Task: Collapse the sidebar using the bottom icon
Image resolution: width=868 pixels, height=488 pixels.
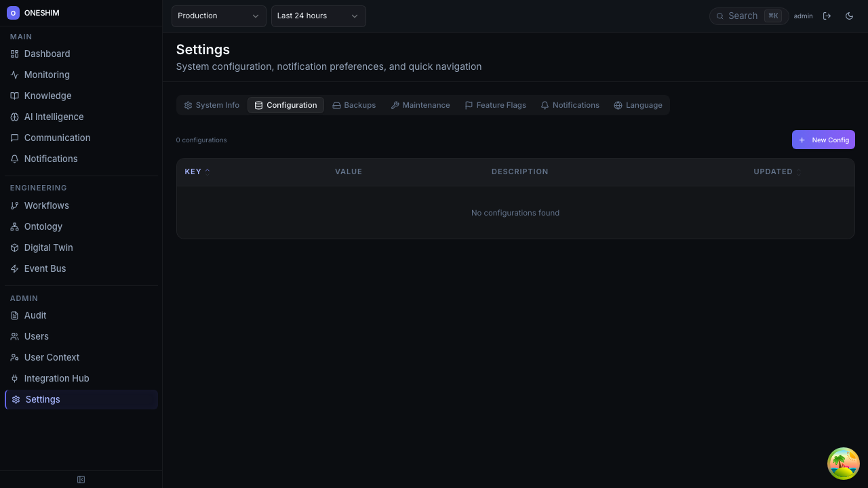Action: 81,479
